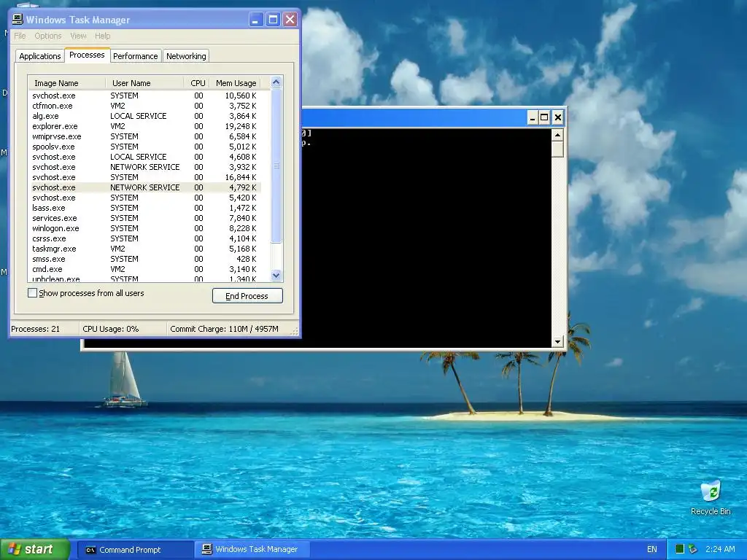This screenshot has height=560, width=747.
Task: Switch to the Applications tab
Action: (40, 55)
